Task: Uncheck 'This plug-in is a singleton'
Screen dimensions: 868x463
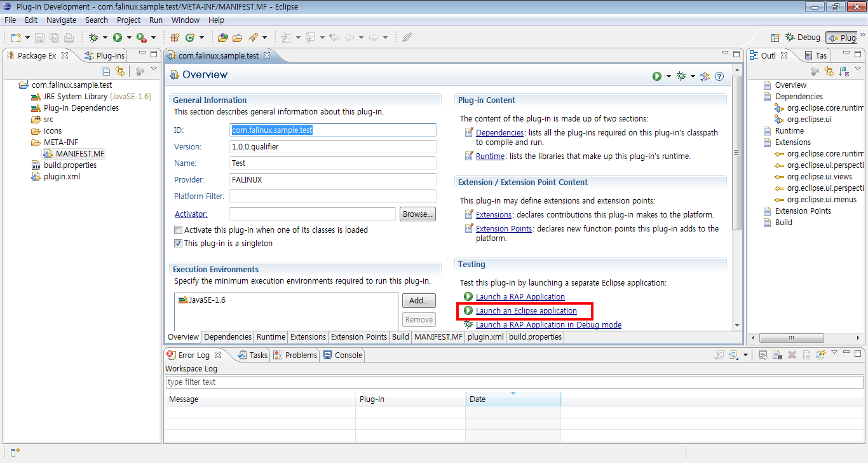Action: [179, 244]
